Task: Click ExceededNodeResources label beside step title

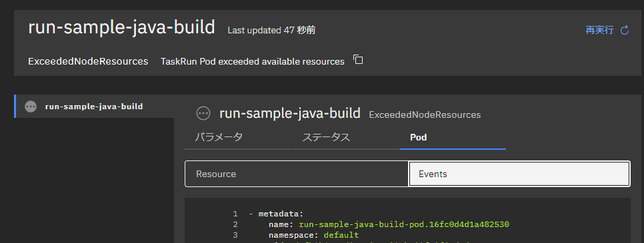Action: 425,115
